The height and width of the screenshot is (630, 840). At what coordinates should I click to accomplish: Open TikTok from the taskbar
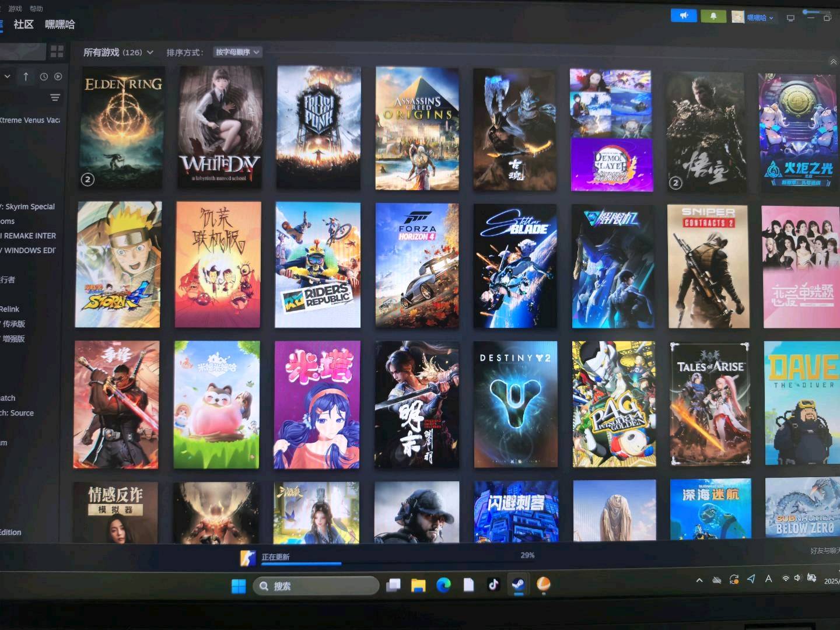point(493,584)
